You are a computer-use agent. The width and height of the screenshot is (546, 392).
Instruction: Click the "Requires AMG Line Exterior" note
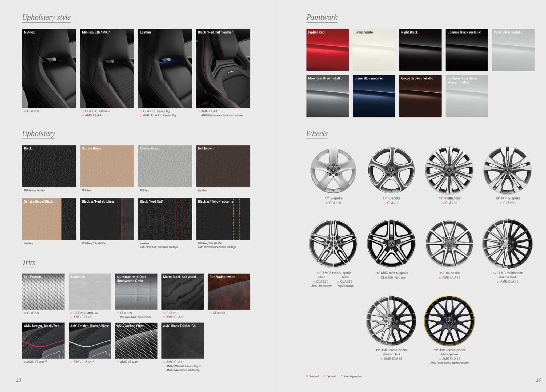pos(135,317)
